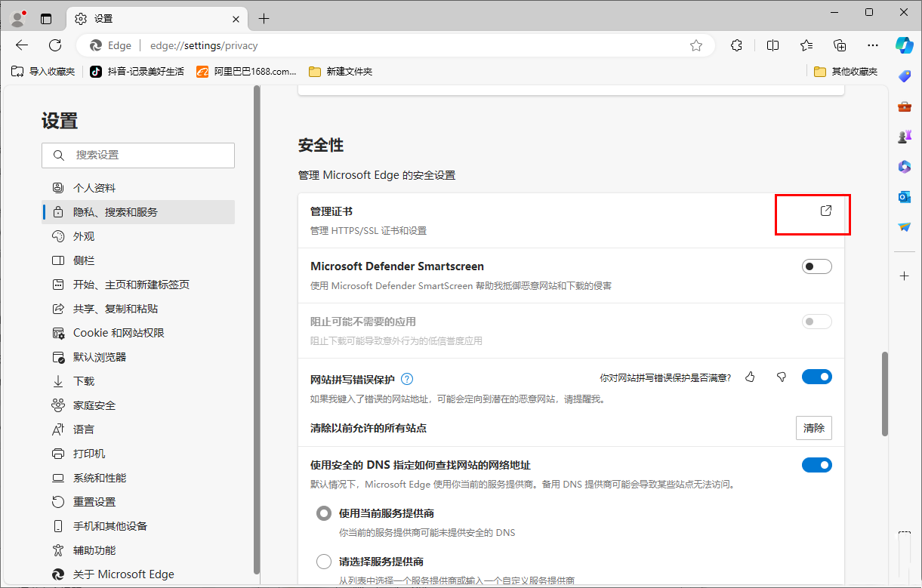Open the Shopping tag icon in Edge sidebar
Image resolution: width=922 pixels, height=588 pixels.
(905, 76)
